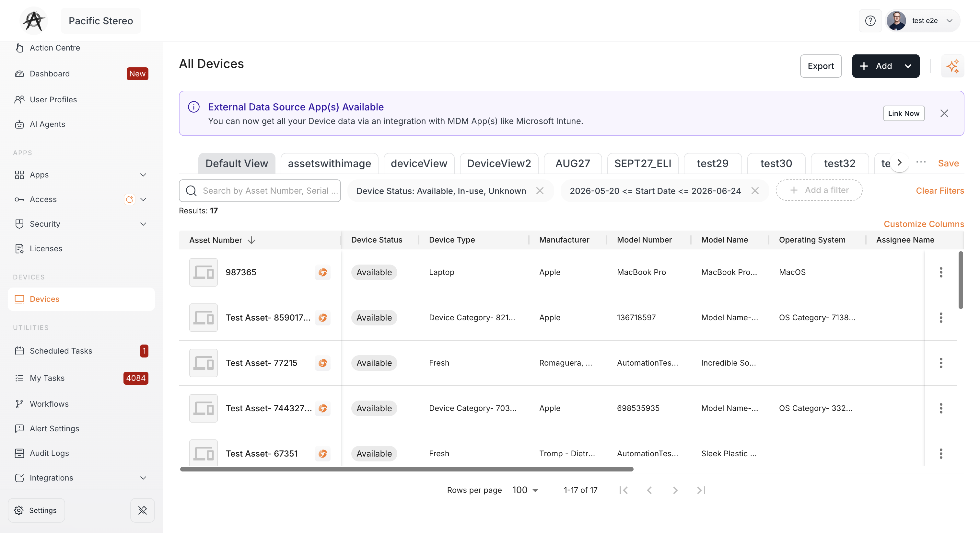Open the test e2e user menu
Viewport: 980px width, 533px height.
pyautogui.click(x=923, y=20)
